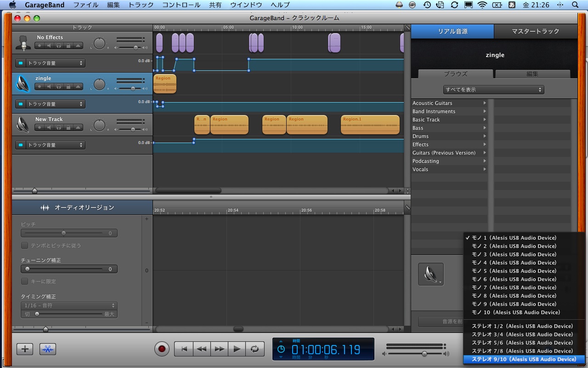The height and width of the screenshot is (368, 588).
Task: Add a new track with plus button
Action: tap(25, 349)
